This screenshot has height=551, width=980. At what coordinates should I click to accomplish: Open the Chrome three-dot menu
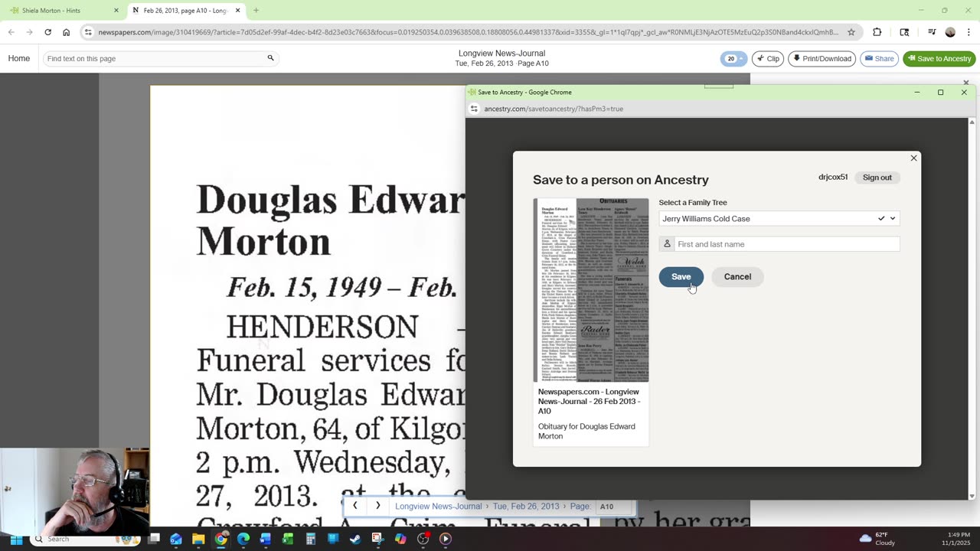pyautogui.click(x=969, y=32)
